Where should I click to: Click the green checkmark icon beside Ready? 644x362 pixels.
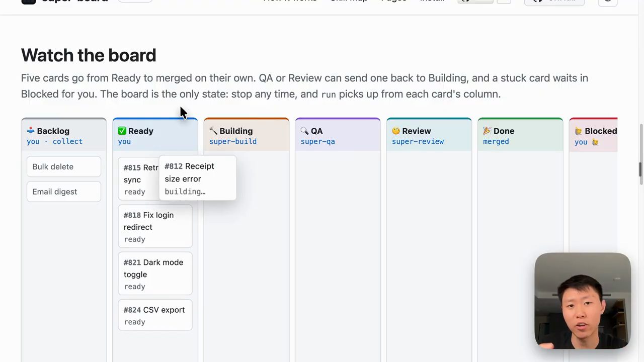122,131
